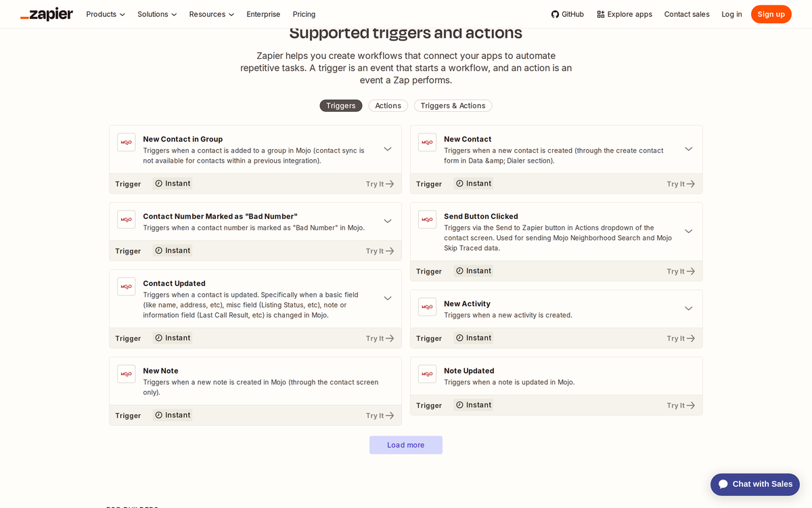This screenshot has height=508, width=812.
Task: Click the Zapier logo
Action: [47, 14]
